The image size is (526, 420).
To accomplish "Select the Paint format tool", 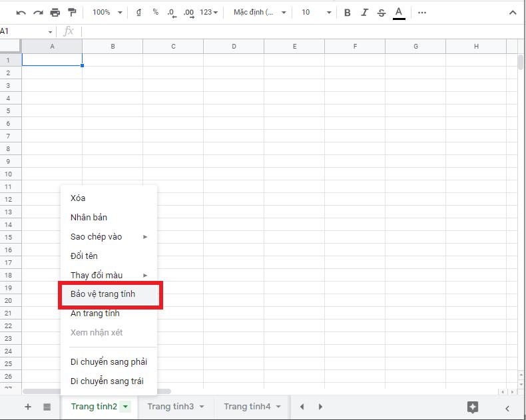I will 72,13.
